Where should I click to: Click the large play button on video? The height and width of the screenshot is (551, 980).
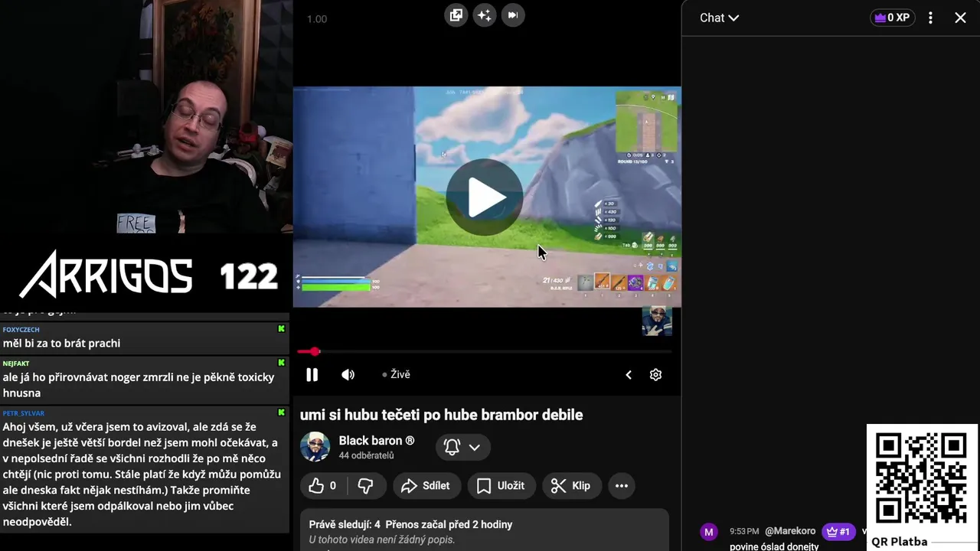(x=485, y=197)
